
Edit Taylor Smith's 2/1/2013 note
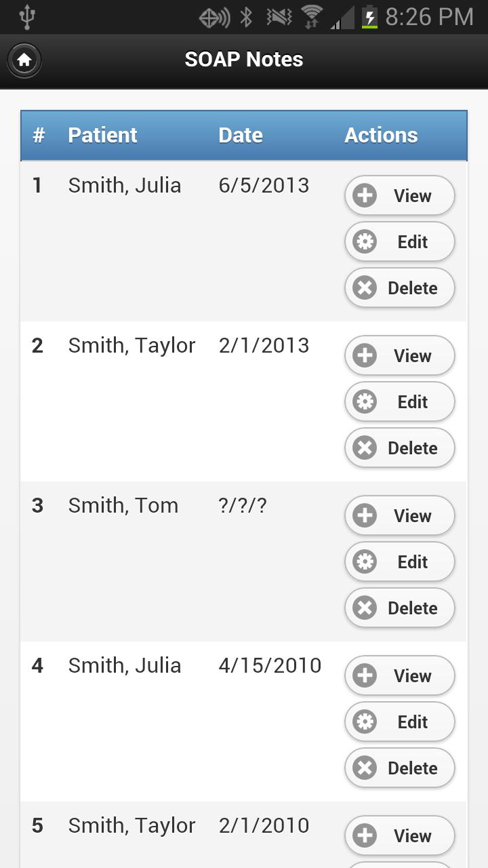[399, 402]
